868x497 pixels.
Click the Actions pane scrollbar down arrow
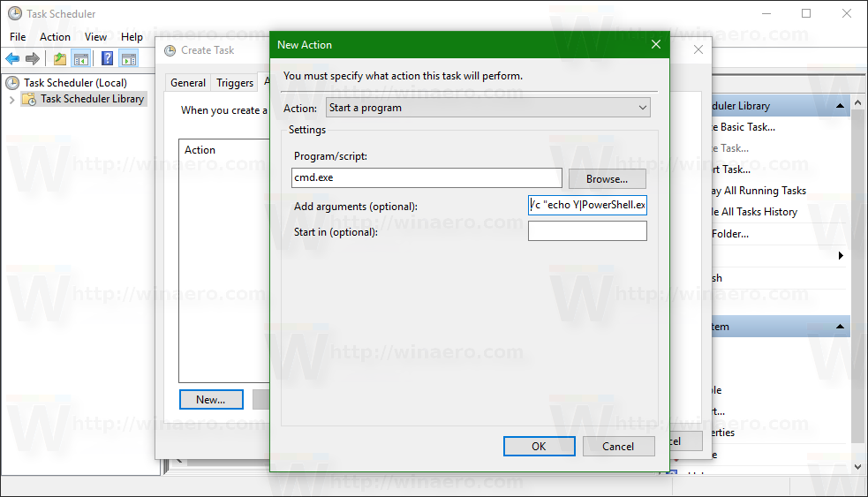(858, 467)
